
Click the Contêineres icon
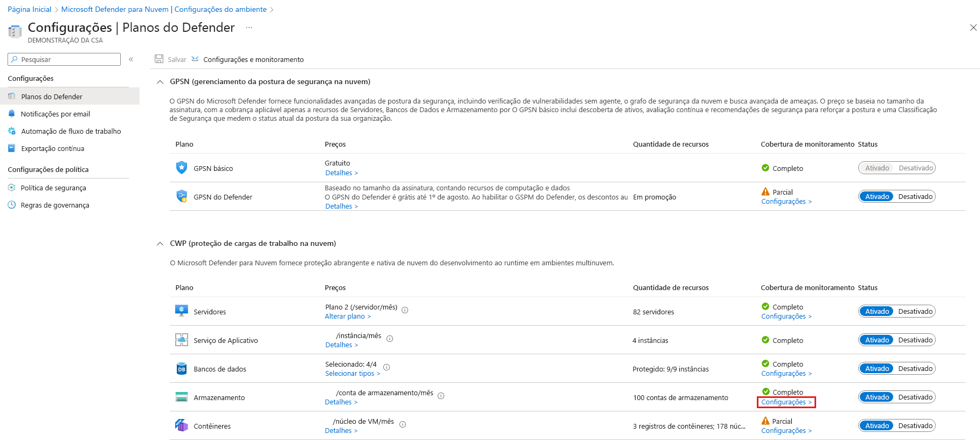pyautogui.click(x=181, y=425)
